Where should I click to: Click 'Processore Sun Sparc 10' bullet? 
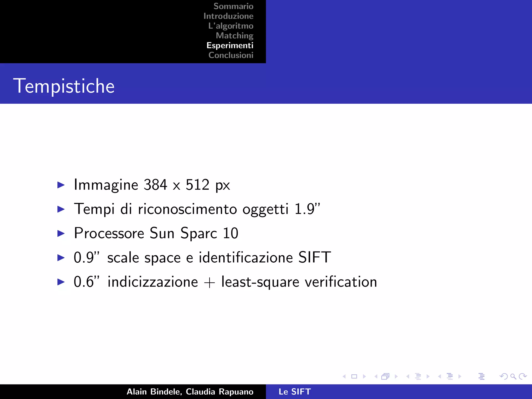pos(156,233)
